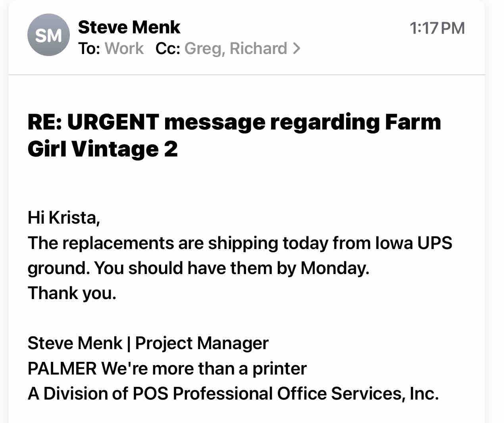The image size is (504, 423).
Task: Click PALMER We're more than a printer
Action: (x=167, y=368)
